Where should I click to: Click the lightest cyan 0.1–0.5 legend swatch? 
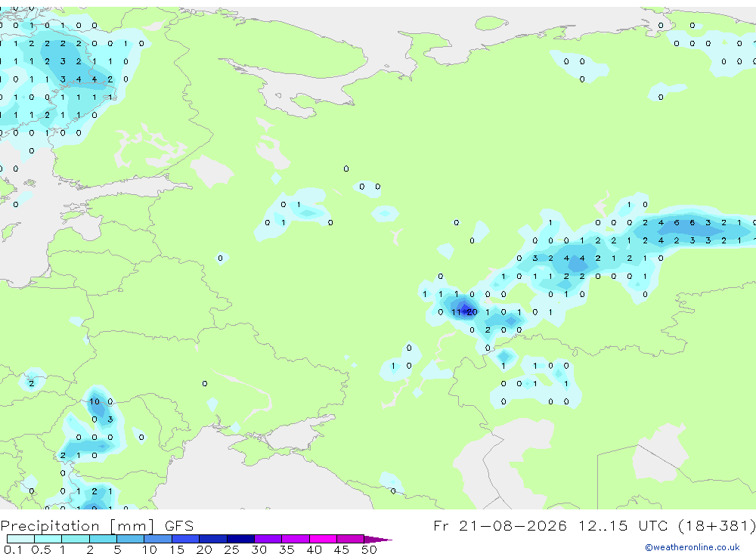point(20,539)
